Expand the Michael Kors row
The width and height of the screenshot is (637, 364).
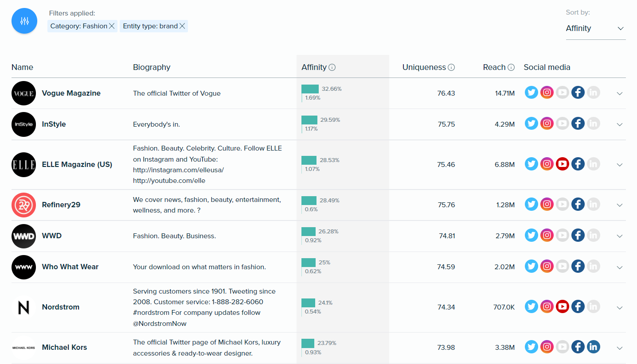pyautogui.click(x=620, y=348)
